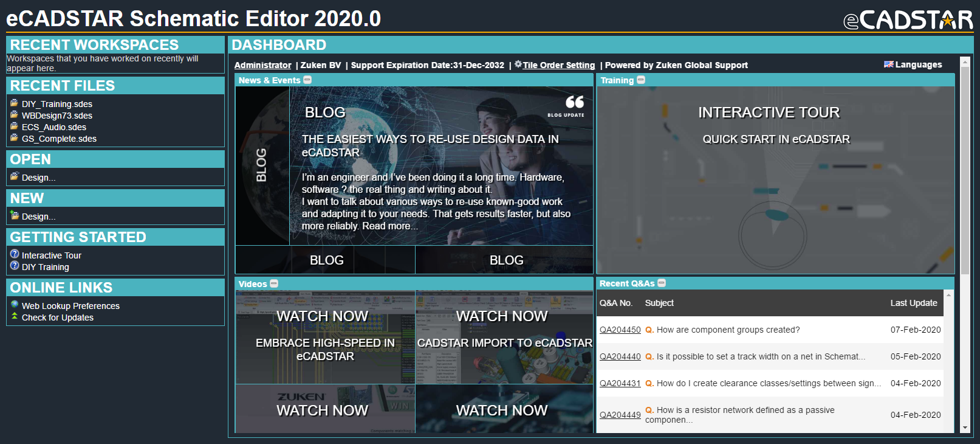Open Web Lookup Preferences
Image resolution: width=980 pixels, height=444 pixels.
pos(70,306)
